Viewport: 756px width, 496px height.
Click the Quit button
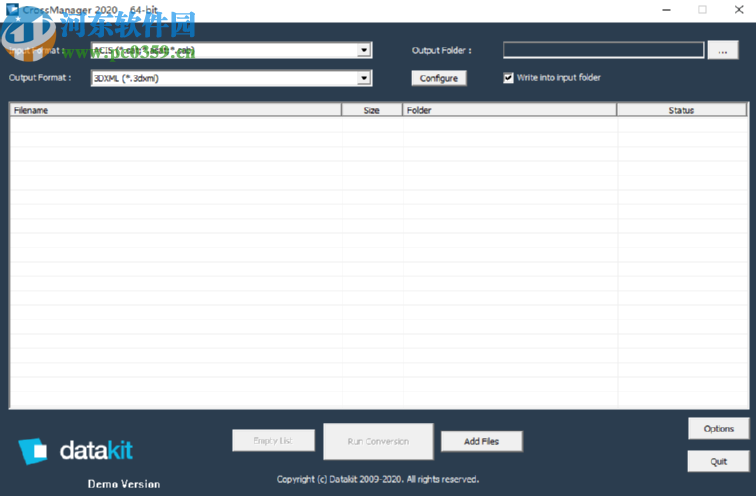pos(718,461)
